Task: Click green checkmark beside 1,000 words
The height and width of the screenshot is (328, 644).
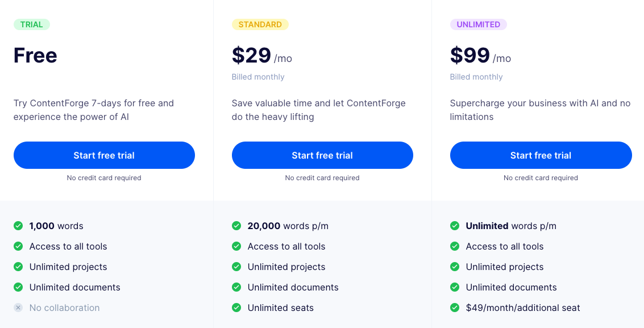Action: pyautogui.click(x=18, y=226)
